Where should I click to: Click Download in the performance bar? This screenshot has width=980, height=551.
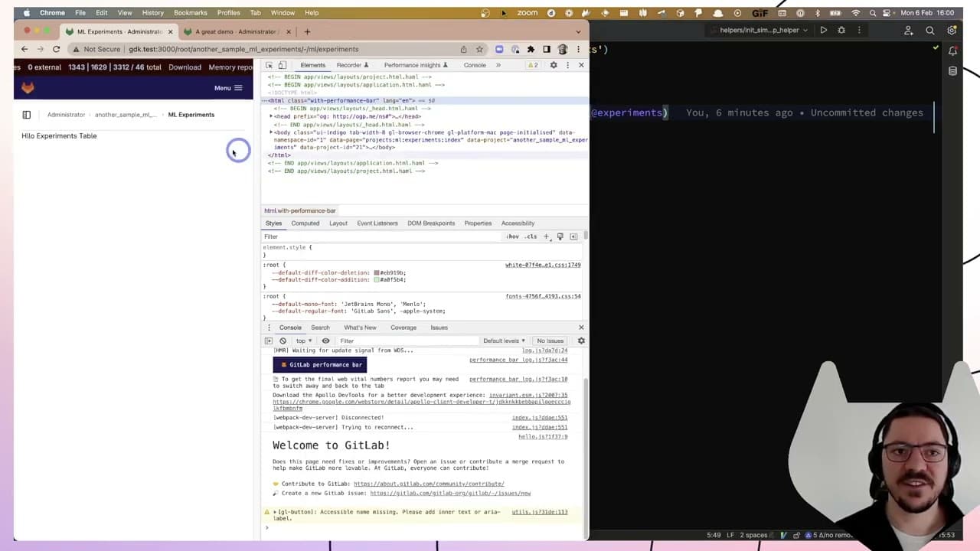pos(185,67)
